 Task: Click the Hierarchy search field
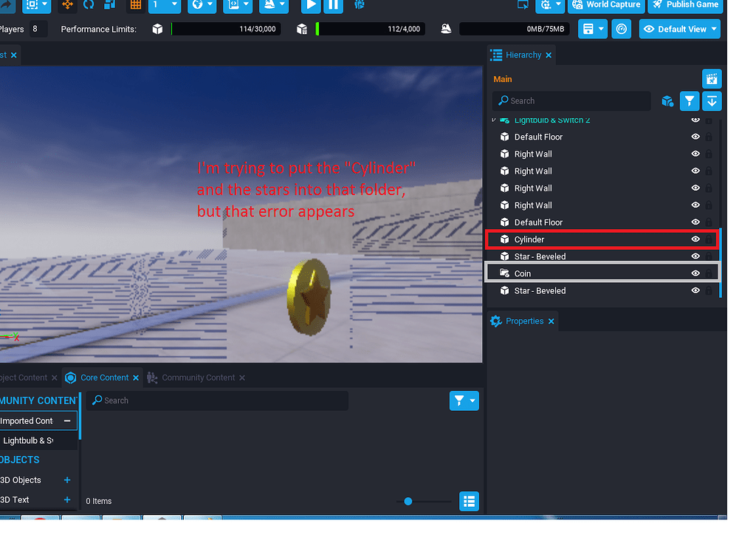point(572,100)
